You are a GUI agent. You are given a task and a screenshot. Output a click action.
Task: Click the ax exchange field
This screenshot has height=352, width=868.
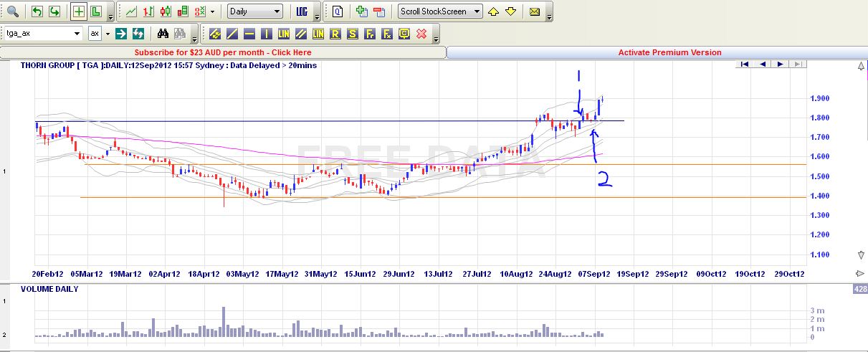point(95,33)
